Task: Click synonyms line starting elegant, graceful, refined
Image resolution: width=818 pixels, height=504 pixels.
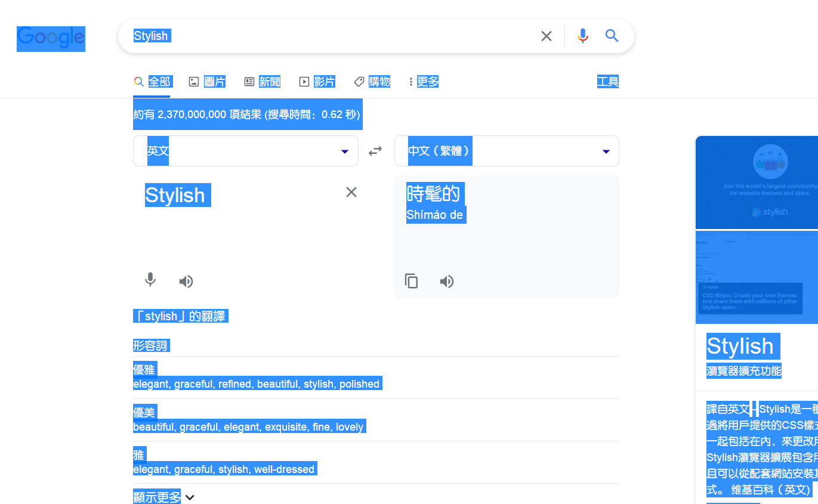Action: click(x=257, y=384)
